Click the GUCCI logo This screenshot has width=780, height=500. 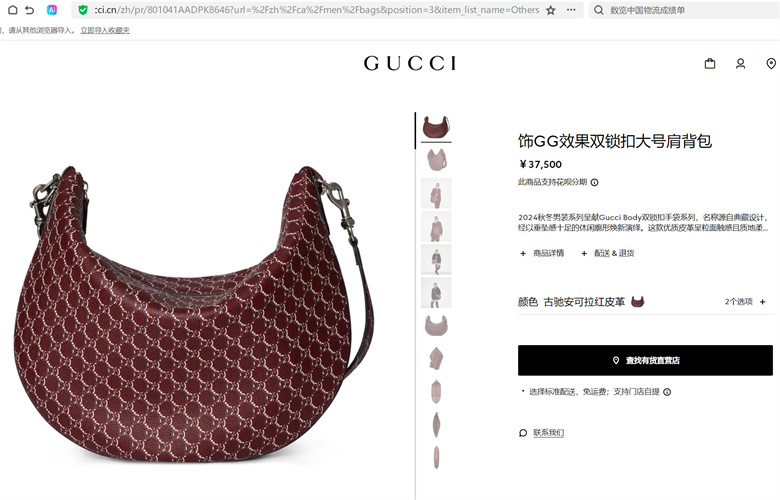click(410, 64)
